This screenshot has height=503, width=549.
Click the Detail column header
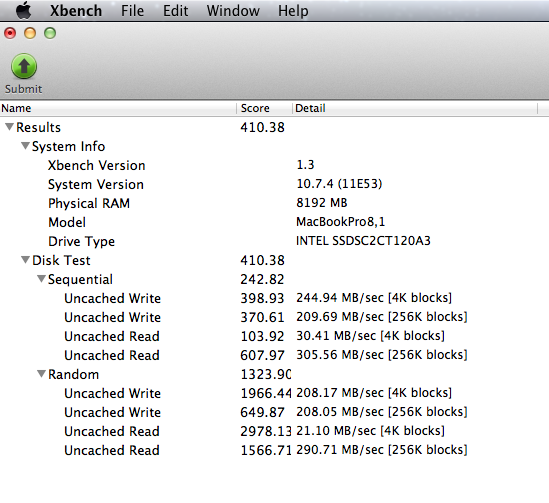pos(415,108)
